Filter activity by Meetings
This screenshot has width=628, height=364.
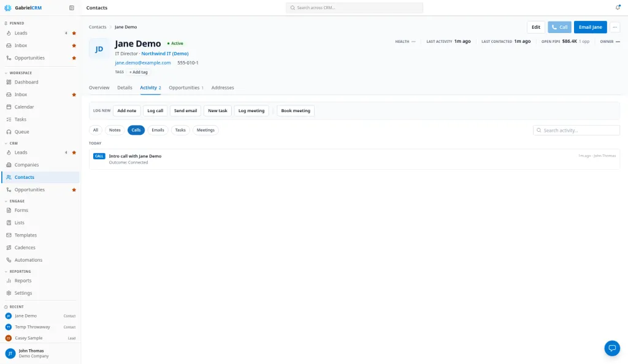(x=205, y=130)
